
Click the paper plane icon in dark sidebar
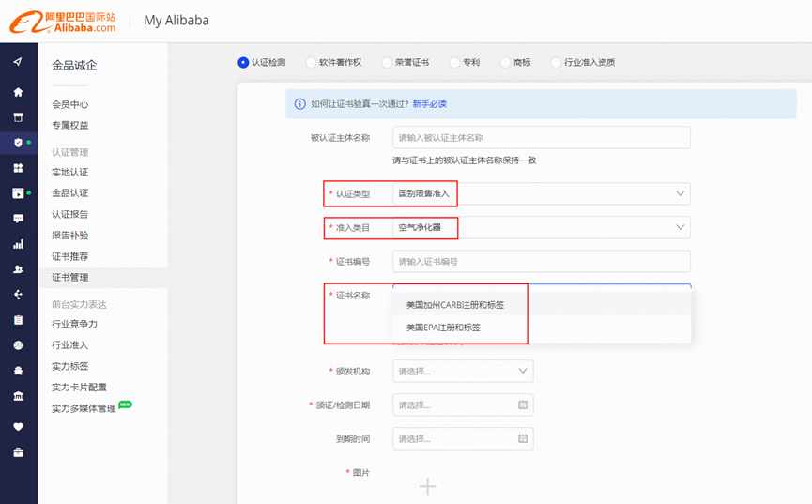[18, 62]
